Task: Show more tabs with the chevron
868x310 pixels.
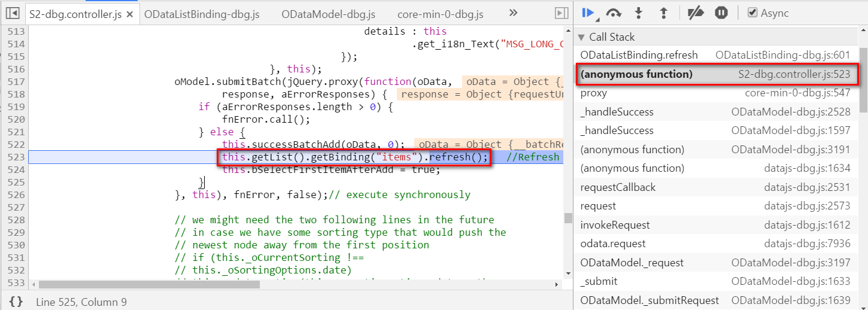Action: coord(513,13)
